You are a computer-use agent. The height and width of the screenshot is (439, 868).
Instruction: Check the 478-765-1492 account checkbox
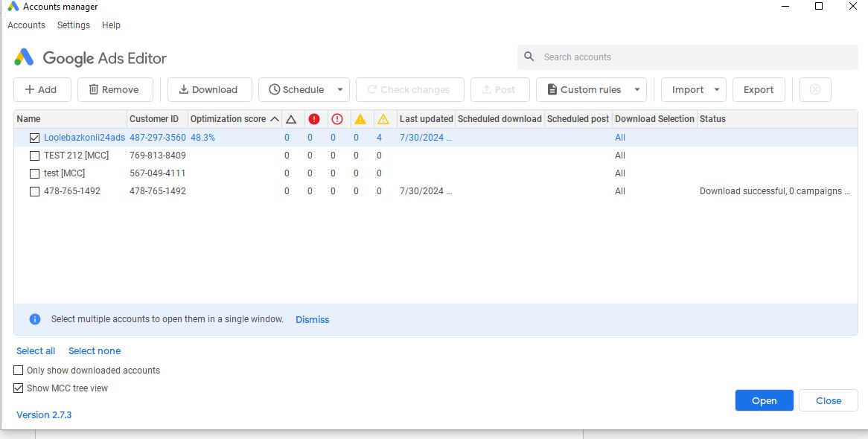pos(34,191)
